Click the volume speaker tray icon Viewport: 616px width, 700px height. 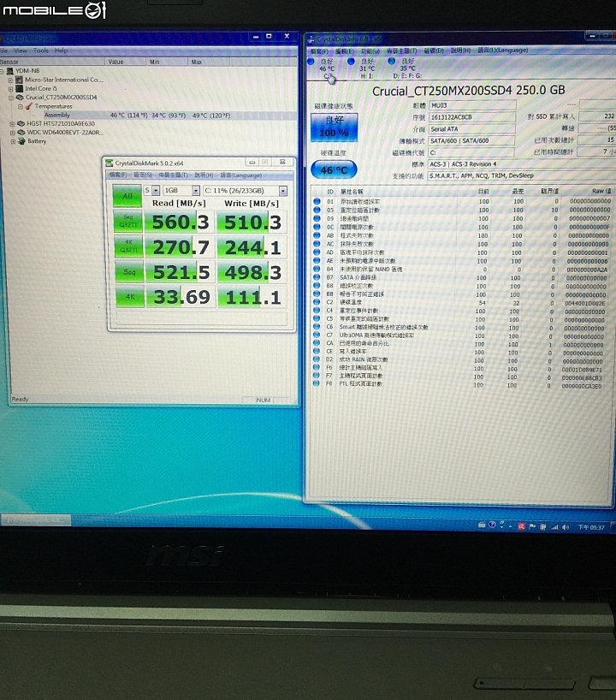point(566,527)
